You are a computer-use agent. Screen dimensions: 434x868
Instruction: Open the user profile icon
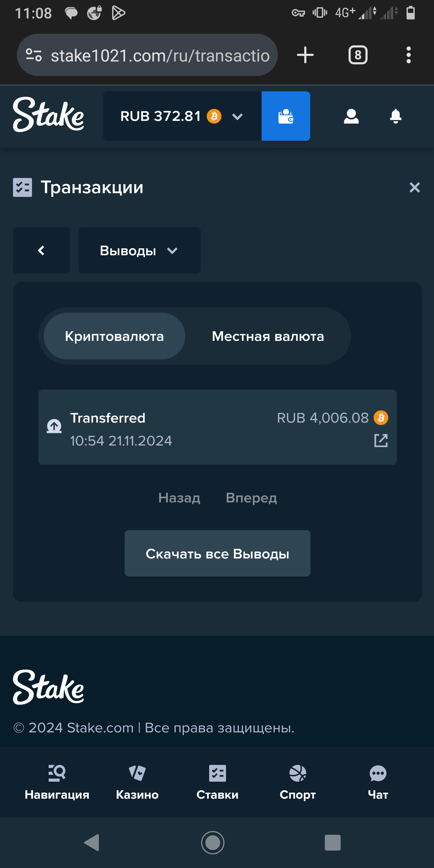351,116
